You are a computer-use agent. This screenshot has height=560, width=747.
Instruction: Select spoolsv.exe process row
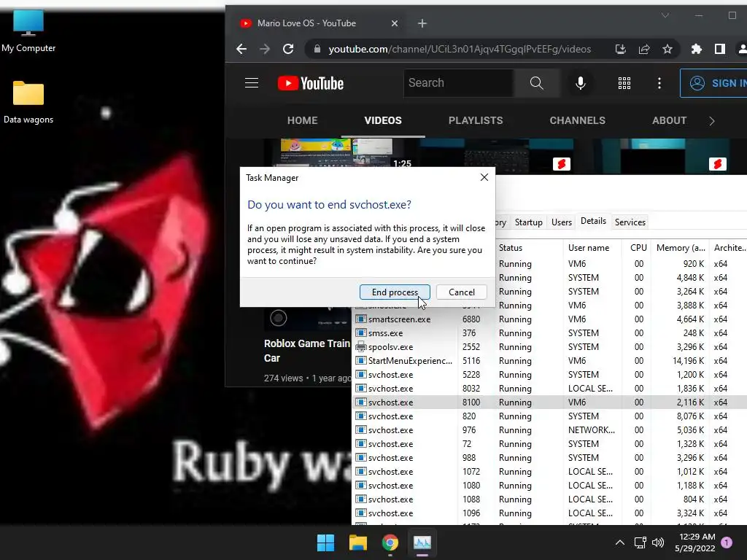click(550, 346)
